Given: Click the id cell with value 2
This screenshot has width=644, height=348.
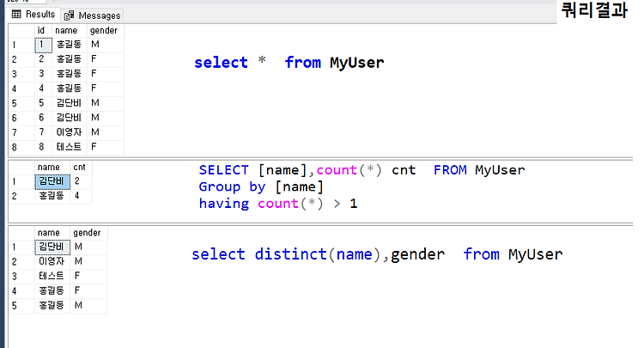Looking at the screenshot, I should (x=43, y=59).
